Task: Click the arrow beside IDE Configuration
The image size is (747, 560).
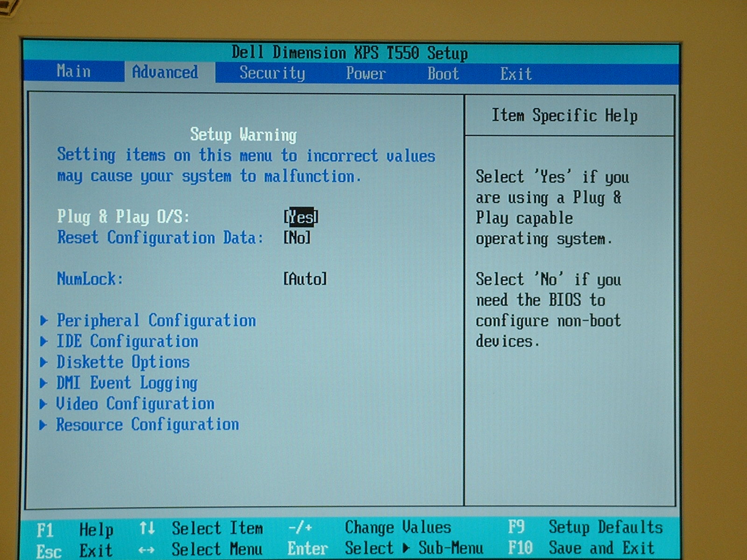Action: click(x=44, y=342)
